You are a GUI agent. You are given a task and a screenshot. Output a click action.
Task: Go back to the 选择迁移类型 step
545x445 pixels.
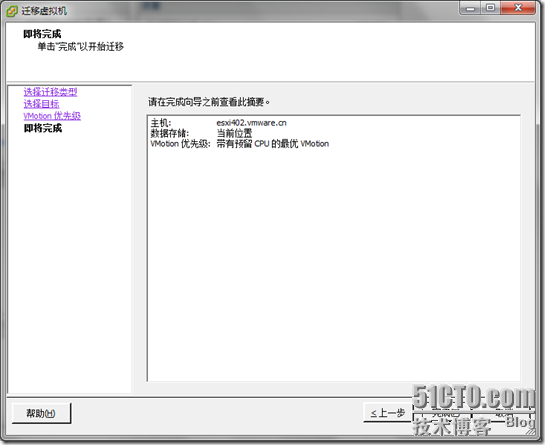[x=50, y=92]
